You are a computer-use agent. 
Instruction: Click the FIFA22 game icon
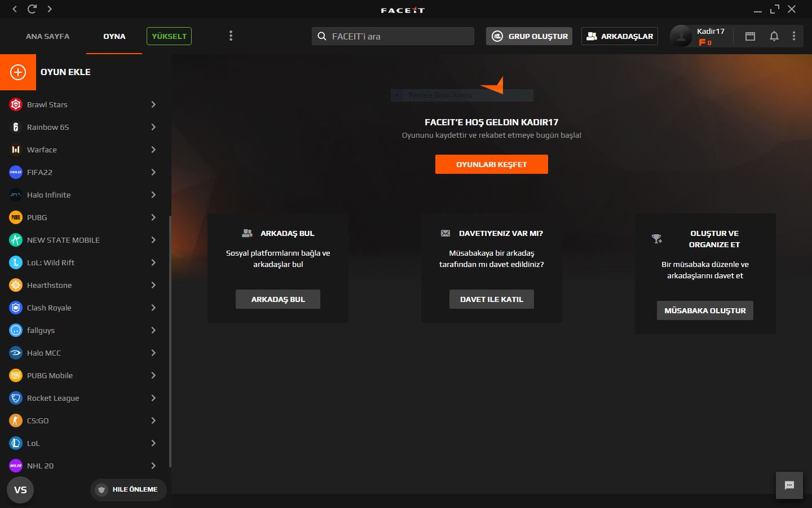click(16, 172)
